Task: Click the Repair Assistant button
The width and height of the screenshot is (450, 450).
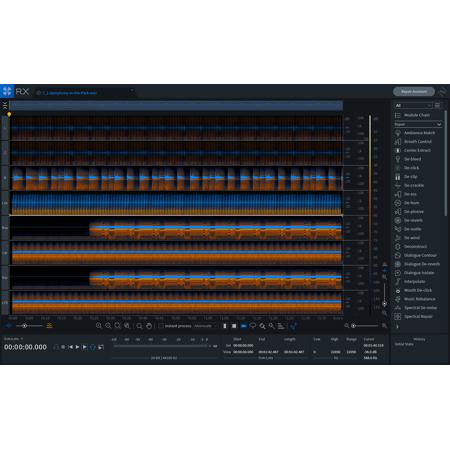Action: (x=414, y=91)
